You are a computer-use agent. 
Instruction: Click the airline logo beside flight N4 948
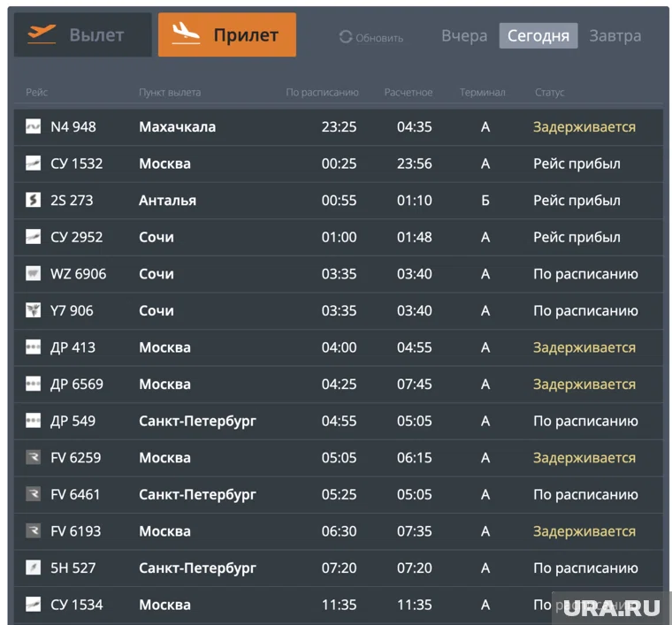click(x=34, y=126)
